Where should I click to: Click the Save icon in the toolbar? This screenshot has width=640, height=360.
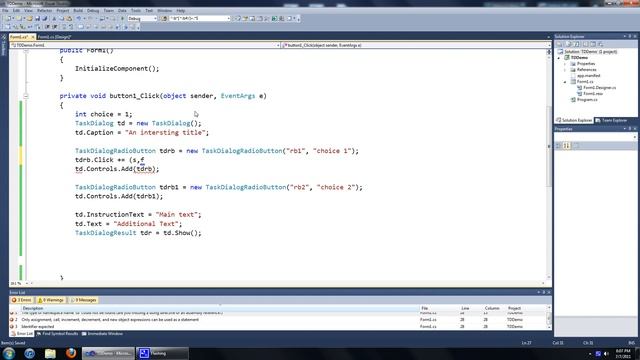37,18
